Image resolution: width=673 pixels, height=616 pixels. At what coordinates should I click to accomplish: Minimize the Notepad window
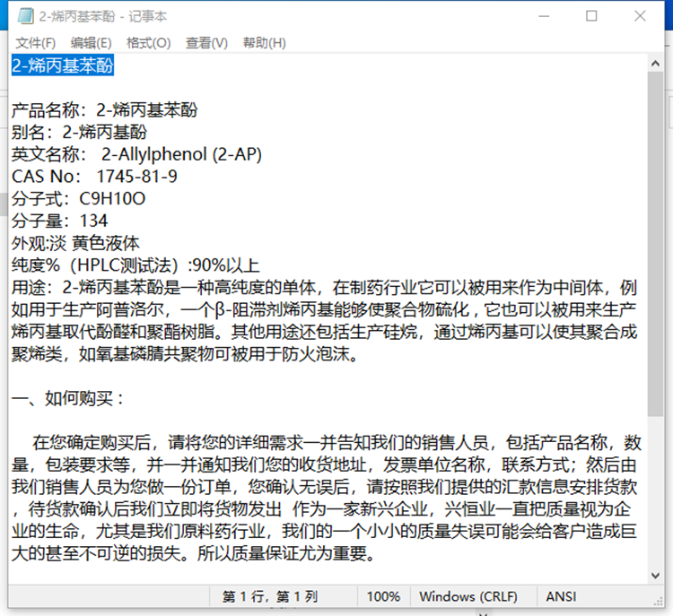(542, 16)
